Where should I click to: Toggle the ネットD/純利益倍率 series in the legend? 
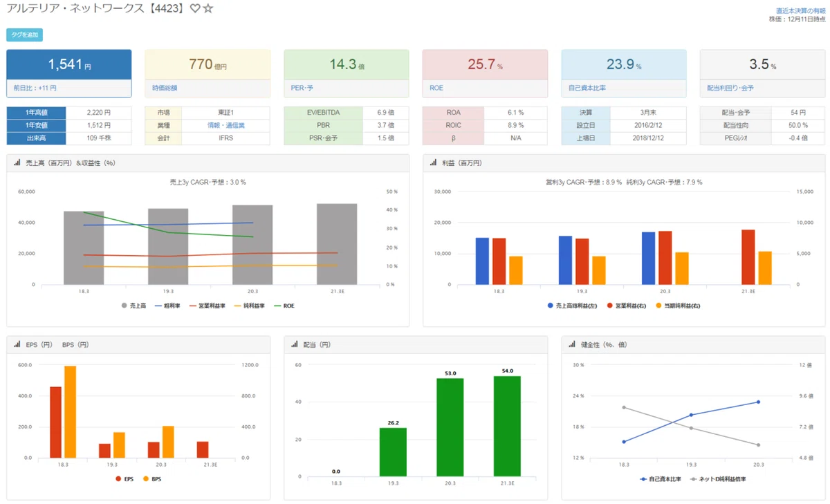pos(717,479)
